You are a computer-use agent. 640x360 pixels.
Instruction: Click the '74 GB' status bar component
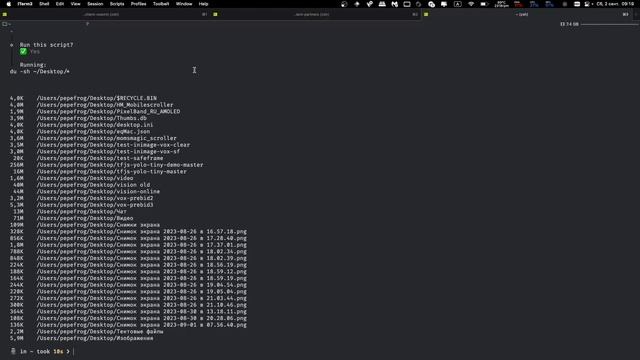tap(569, 24)
